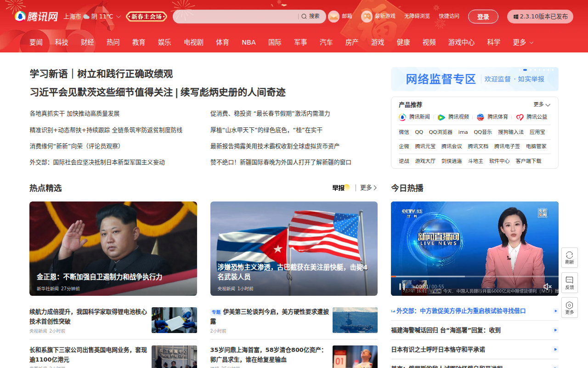Screen dimensions: 588x368
Task: Go to the NBA navigation tab
Action: [249, 42]
